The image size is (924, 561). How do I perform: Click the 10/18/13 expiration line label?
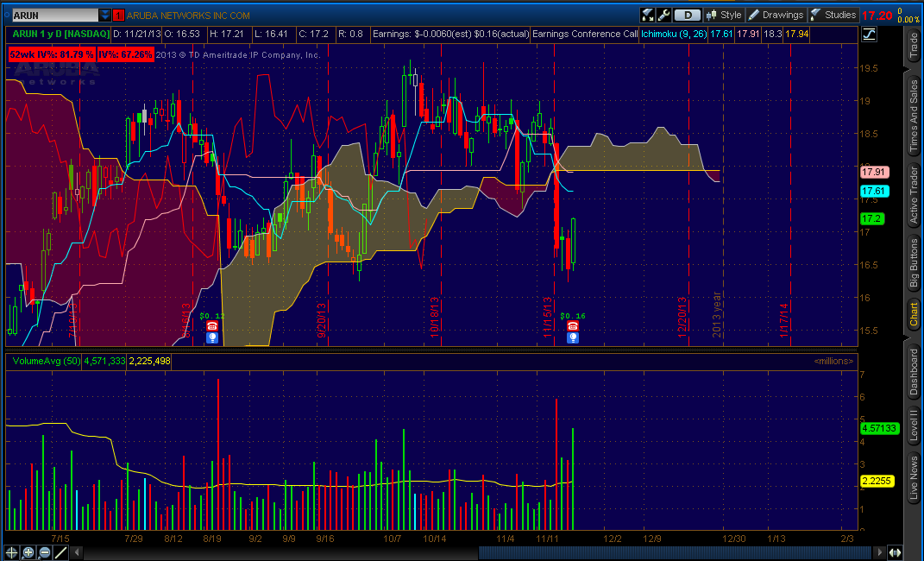(x=435, y=317)
